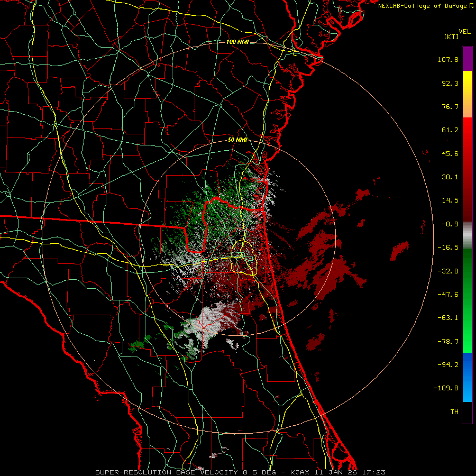Select the -47.6 velocity scale value

448,295
